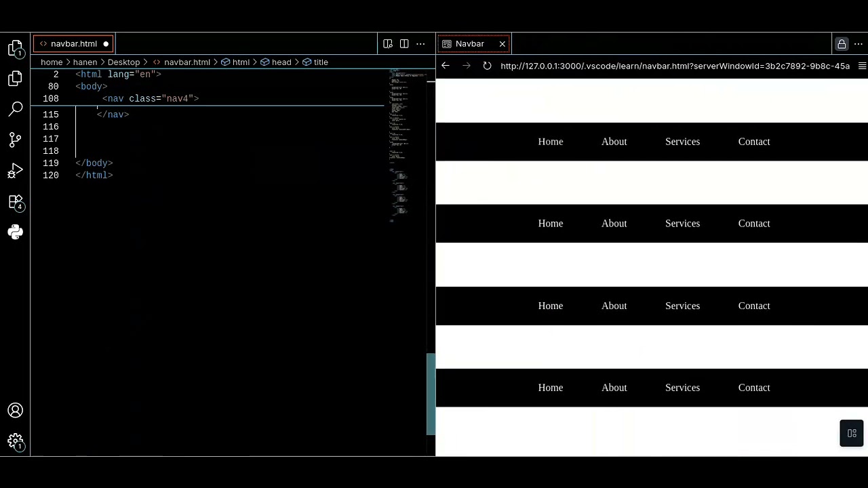The image size is (868, 488).
Task: Click About in the first navbar
Action: [614, 142]
